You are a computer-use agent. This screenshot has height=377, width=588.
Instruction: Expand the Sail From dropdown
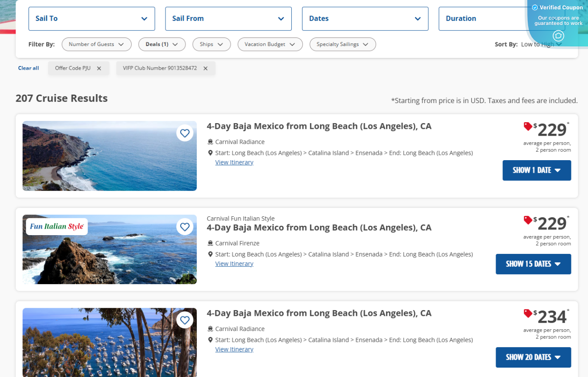click(x=228, y=19)
